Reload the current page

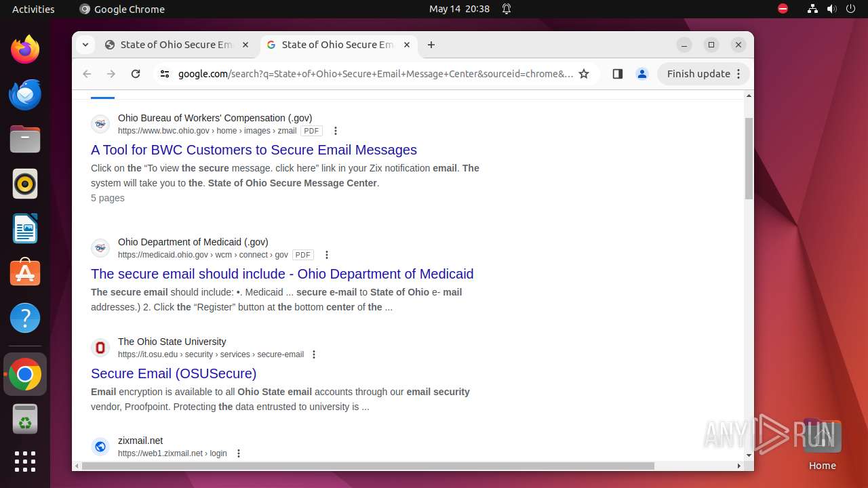pyautogui.click(x=136, y=74)
